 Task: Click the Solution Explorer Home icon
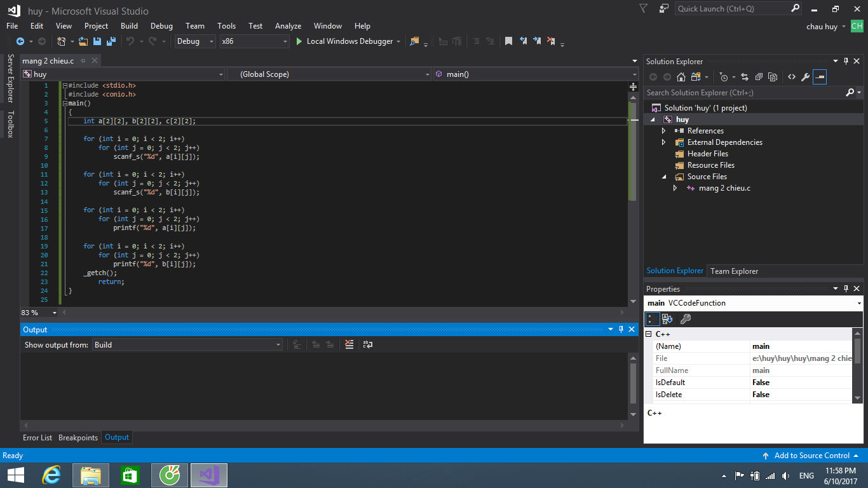pos(681,77)
